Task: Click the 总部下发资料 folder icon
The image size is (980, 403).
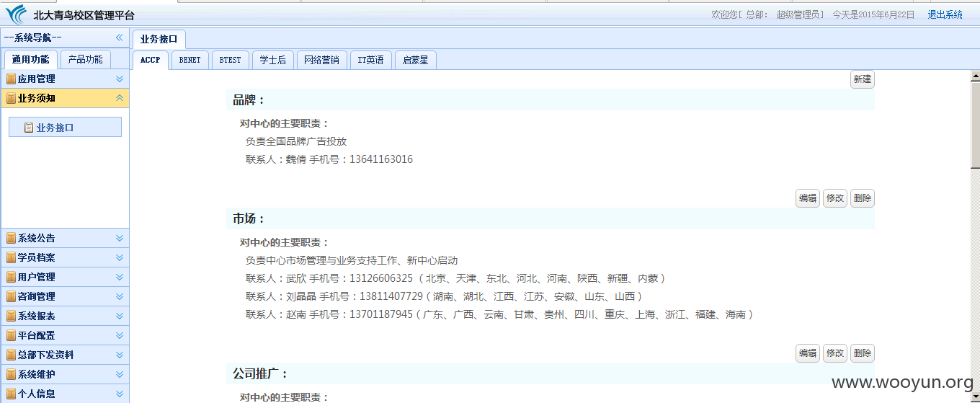Action: click(x=11, y=355)
